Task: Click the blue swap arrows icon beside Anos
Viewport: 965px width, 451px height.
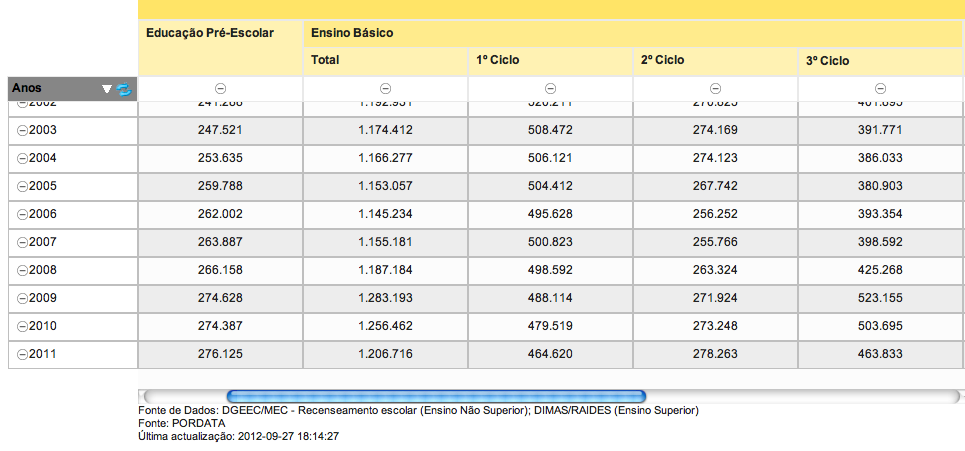Action: 124,89
